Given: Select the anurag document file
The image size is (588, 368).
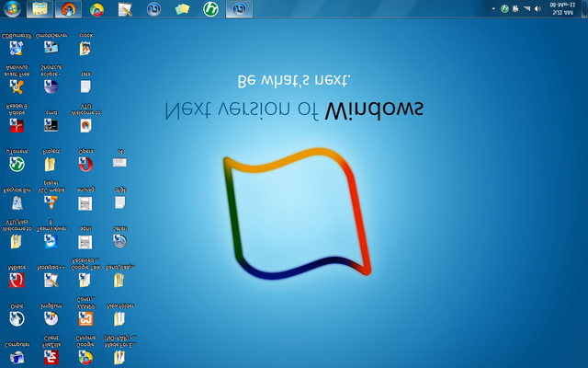Looking at the screenshot, I should click(x=85, y=199).
